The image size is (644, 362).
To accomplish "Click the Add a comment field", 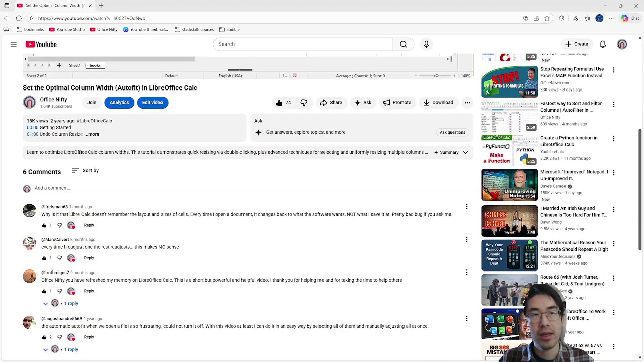I will point(252,188).
